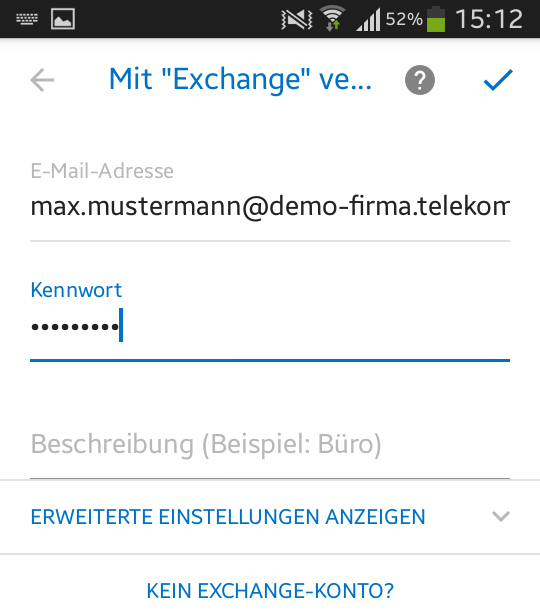This screenshot has width=540, height=611.
Task: Open the help question mark icon
Action: point(420,80)
